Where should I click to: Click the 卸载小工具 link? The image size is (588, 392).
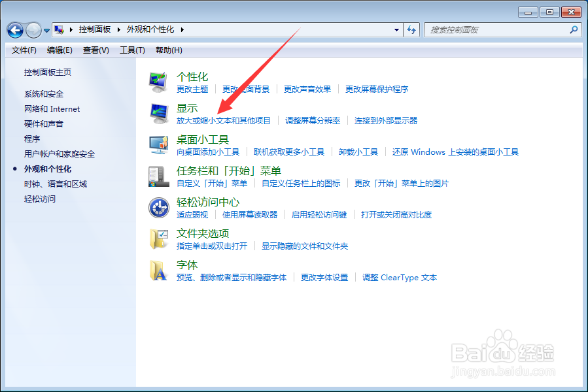[x=358, y=152]
